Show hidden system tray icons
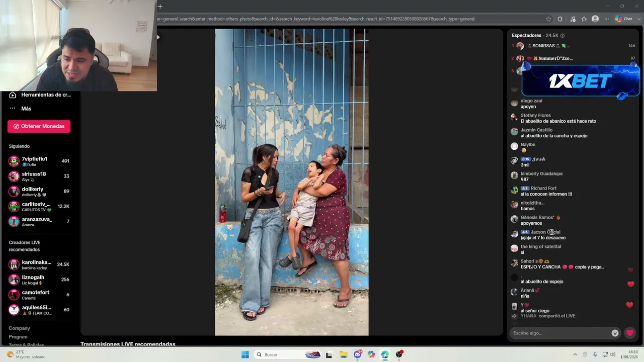The image size is (644, 362). click(x=575, y=354)
